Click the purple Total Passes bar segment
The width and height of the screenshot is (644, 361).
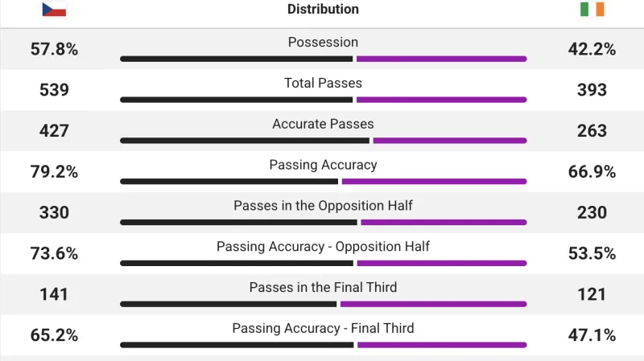point(441,100)
